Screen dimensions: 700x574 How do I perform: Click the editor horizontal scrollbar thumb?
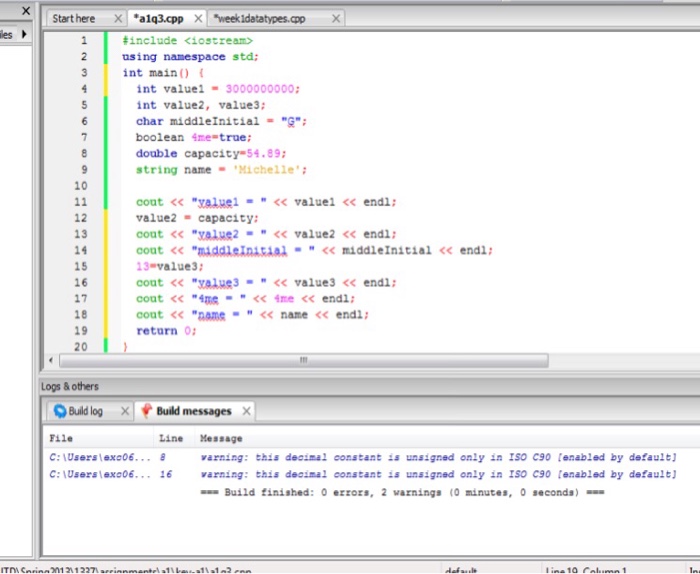click(x=304, y=360)
